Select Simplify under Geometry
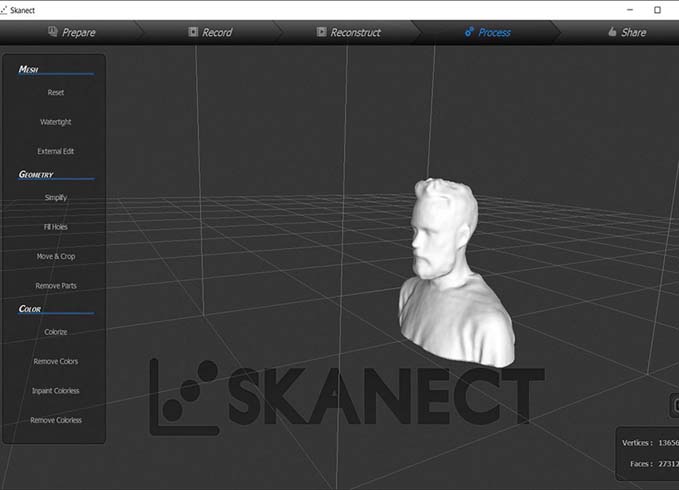 (x=56, y=198)
